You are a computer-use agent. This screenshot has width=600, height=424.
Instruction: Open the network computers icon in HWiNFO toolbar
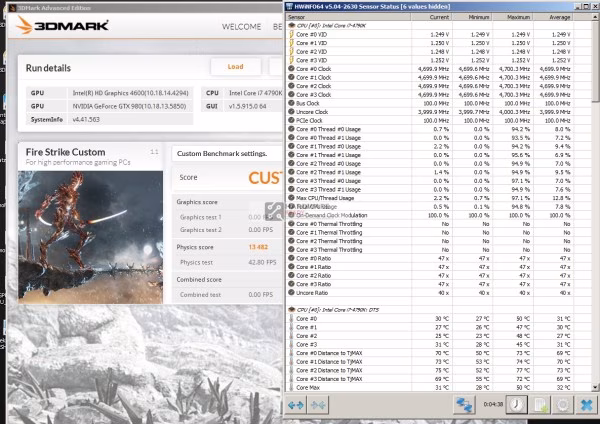coord(464,405)
